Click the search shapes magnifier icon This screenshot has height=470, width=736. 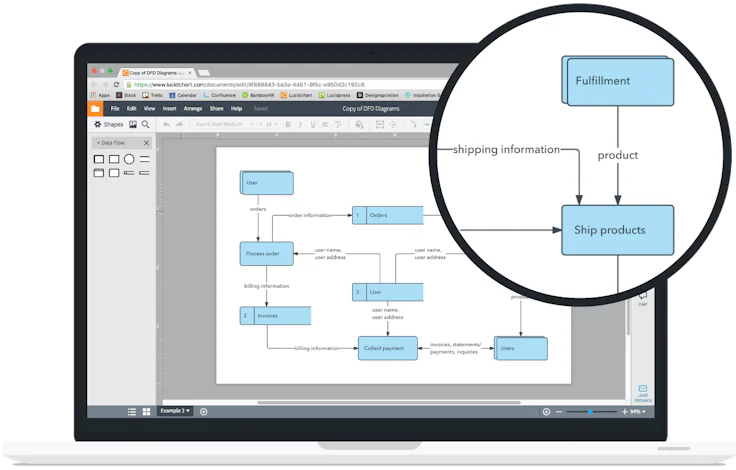[146, 124]
